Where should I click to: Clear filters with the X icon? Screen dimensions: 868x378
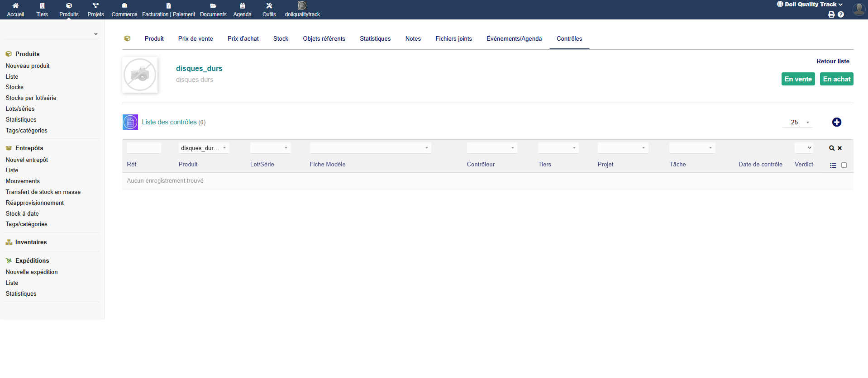pyautogui.click(x=840, y=148)
